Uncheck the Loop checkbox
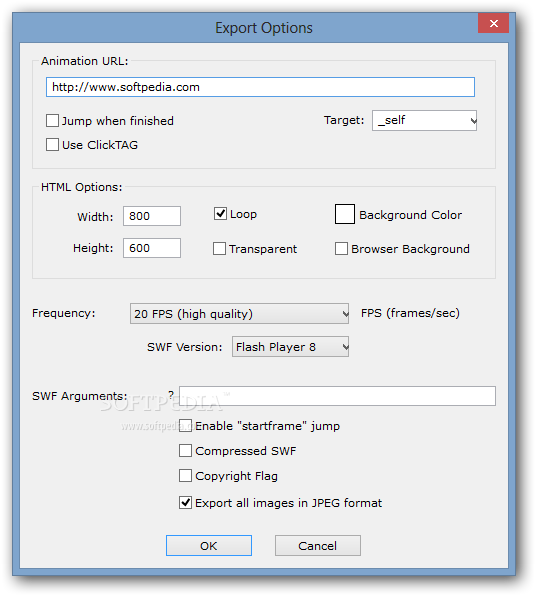 [x=220, y=214]
